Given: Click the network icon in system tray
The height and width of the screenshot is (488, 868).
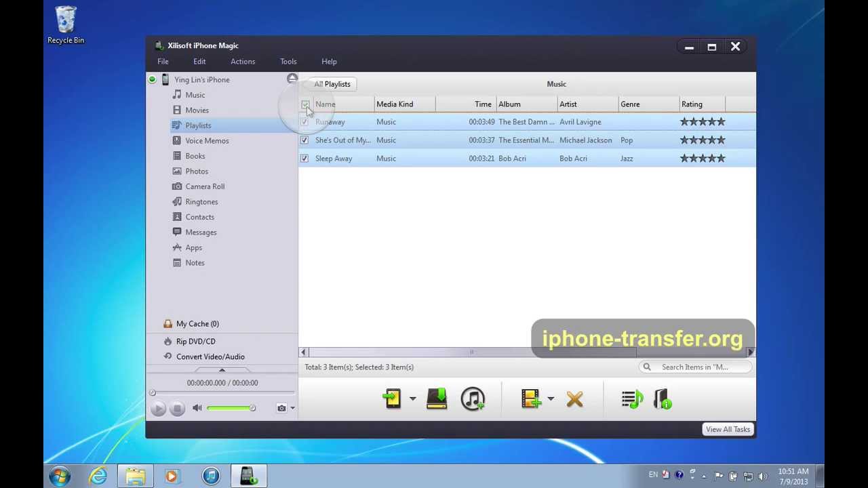Looking at the screenshot, I should point(748,476).
